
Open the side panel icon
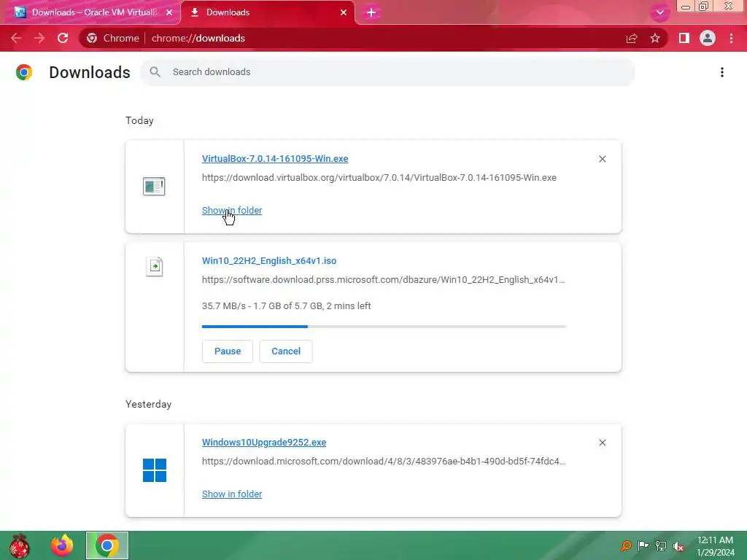[684, 38]
